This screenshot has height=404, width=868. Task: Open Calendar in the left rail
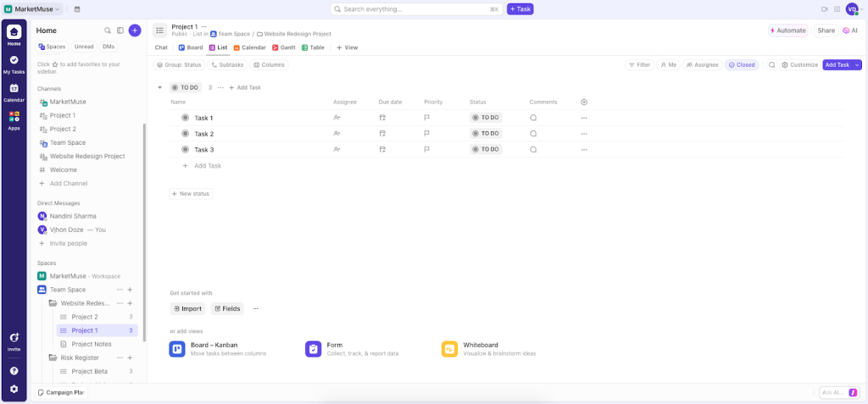(14, 92)
